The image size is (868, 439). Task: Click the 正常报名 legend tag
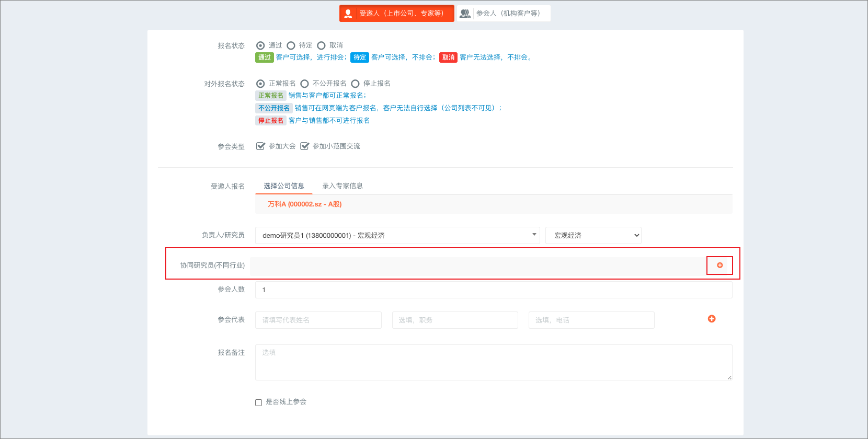tap(271, 96)
